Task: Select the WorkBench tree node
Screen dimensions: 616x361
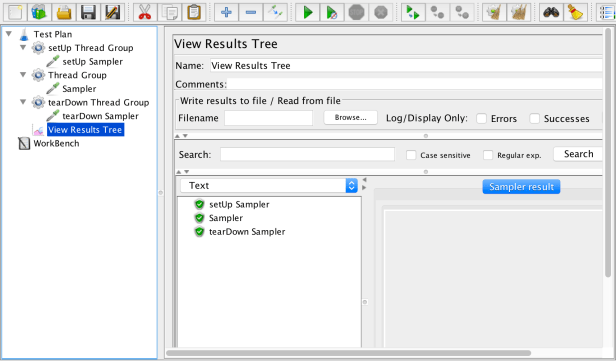Action: pyautogui.click(x=56, y=143)
